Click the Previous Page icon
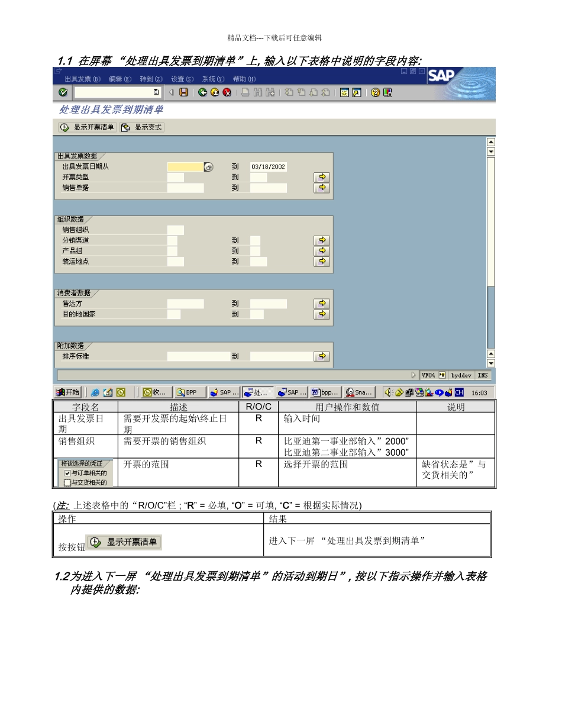 [x=301, y=92]
